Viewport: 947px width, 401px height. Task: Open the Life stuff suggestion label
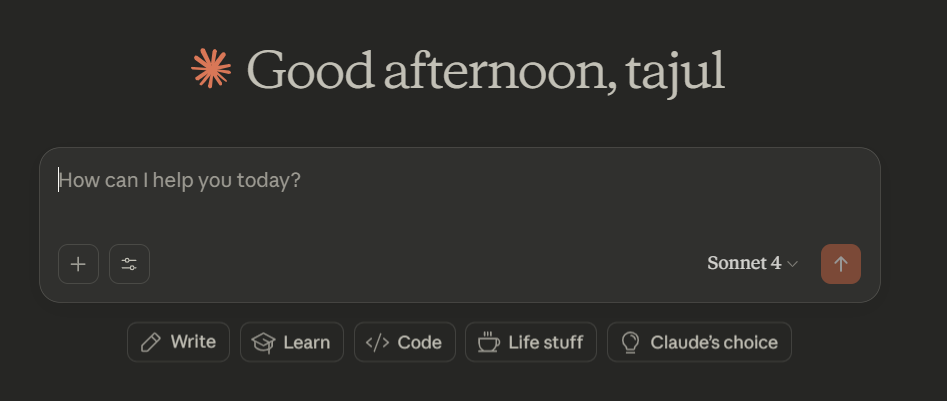coord(545,342)
